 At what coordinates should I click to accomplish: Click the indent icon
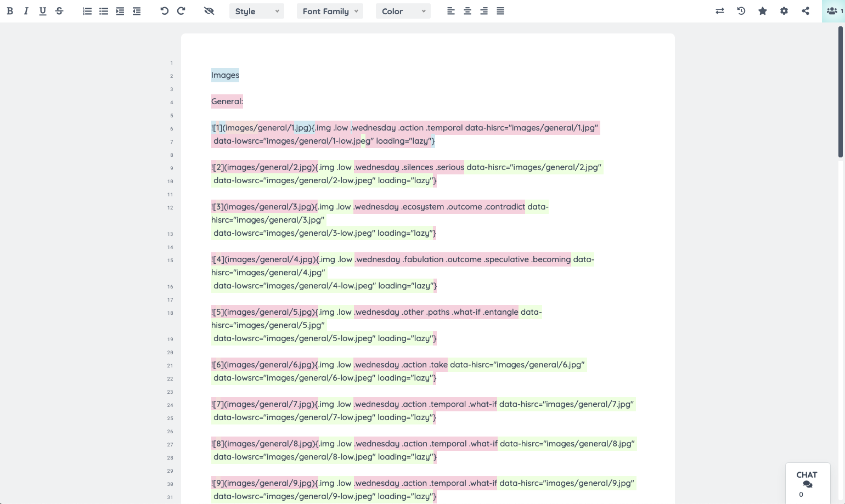point(120,11)
